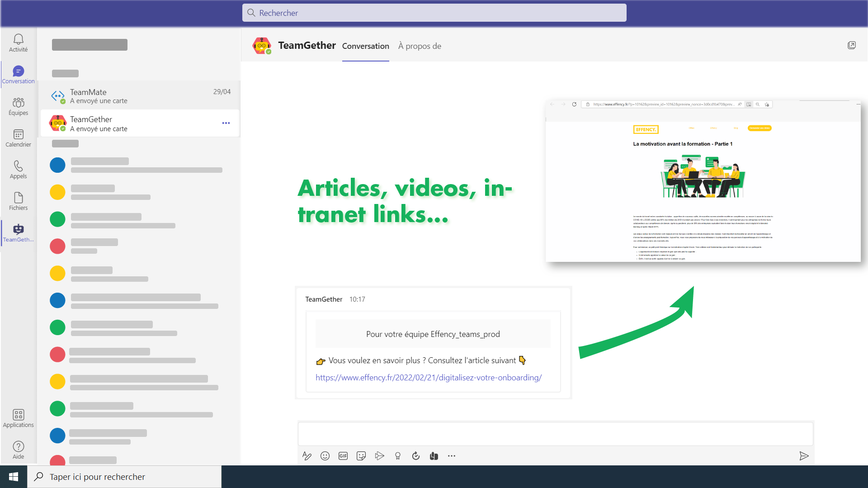Click the search magnifier in Rechercher bar
This screenshot has height=488, width=868.
point(251,13)
